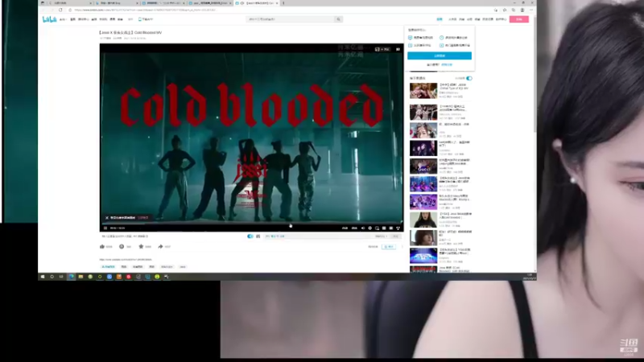The height and width of the screenshot is (362, 644).
Task: Click the play/pause icon in the video player
Action: pyautogui.click(x=105, y=228)
